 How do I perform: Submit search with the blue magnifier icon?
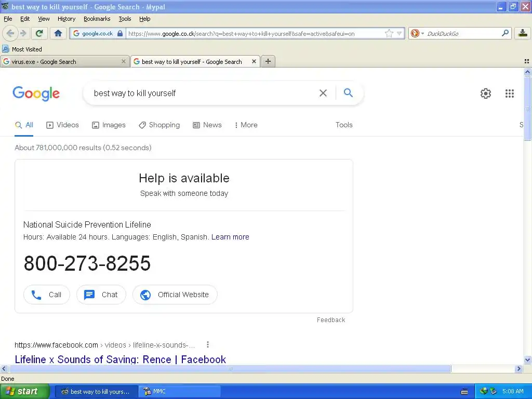click(348, 92)
